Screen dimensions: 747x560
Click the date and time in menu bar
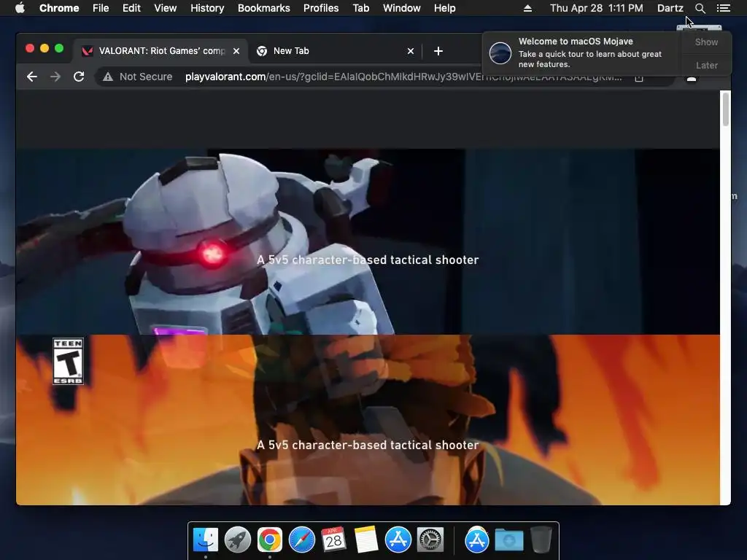(x=597, y=8)
